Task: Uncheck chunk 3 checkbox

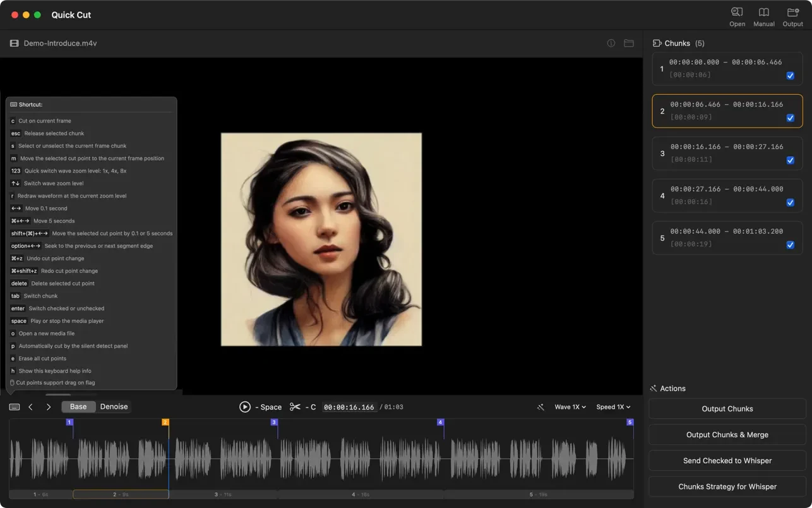Action: point(790,160)
